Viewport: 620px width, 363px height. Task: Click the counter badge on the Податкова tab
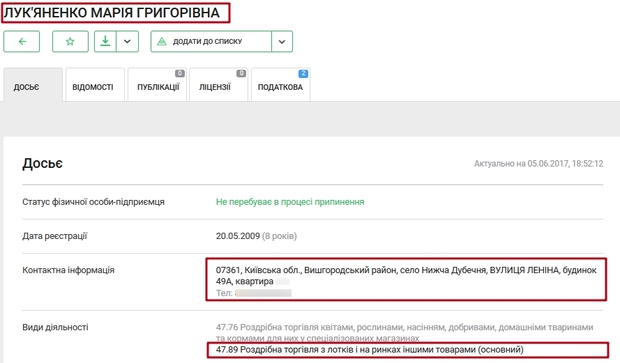click(x=303, y=73)
